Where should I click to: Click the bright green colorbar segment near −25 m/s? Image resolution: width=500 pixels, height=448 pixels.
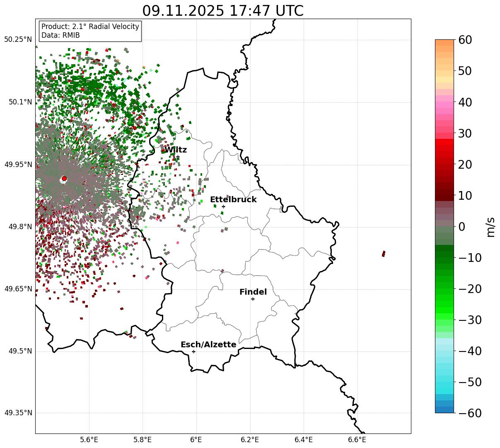click(x=444, y=304)
